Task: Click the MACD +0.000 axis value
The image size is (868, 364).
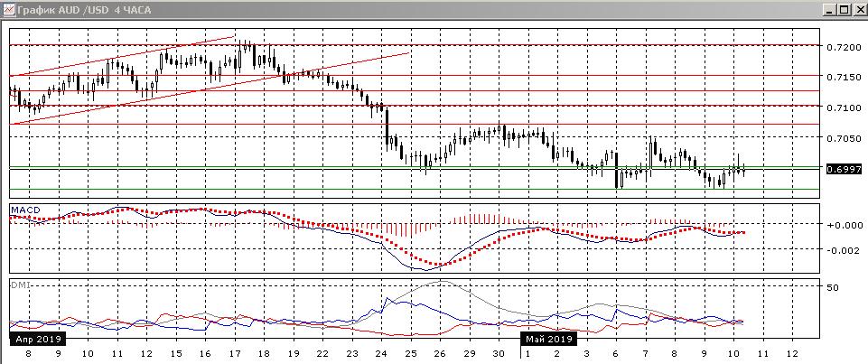Action: tap(843, 225)
